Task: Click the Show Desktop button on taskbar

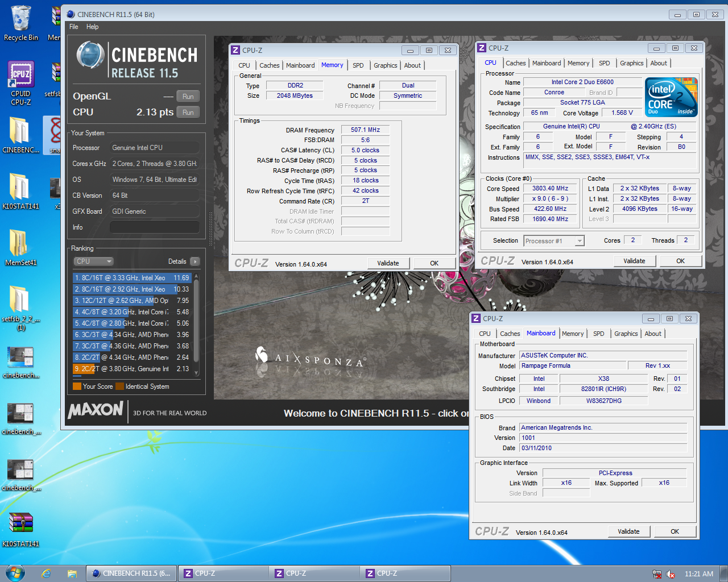Action: click(724, 573)
